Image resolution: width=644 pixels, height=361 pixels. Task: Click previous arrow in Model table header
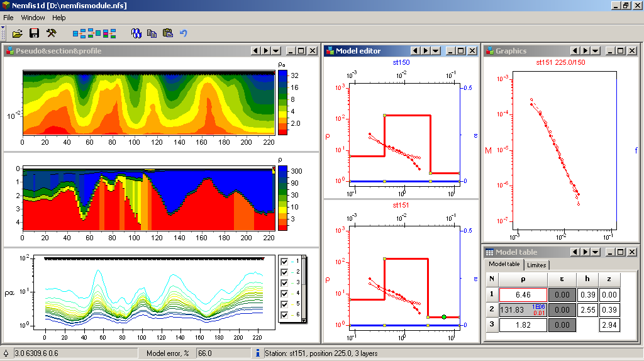click(574, 252)
